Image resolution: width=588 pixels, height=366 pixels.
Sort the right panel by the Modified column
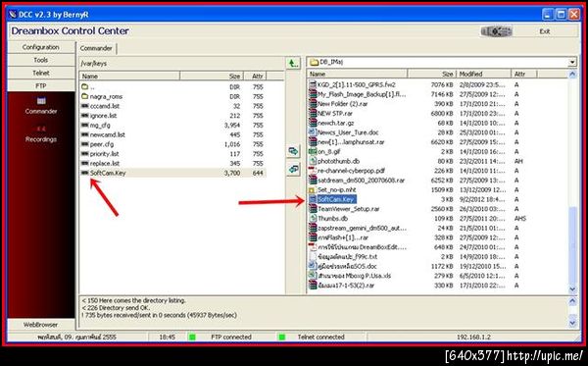pos(483,74)
